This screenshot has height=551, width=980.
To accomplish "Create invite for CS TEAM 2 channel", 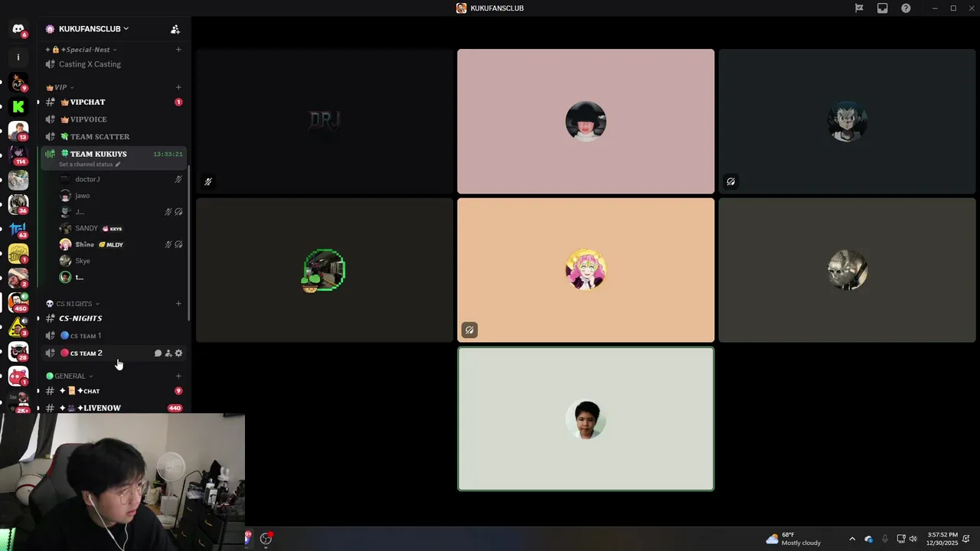I will pos(168,354).
